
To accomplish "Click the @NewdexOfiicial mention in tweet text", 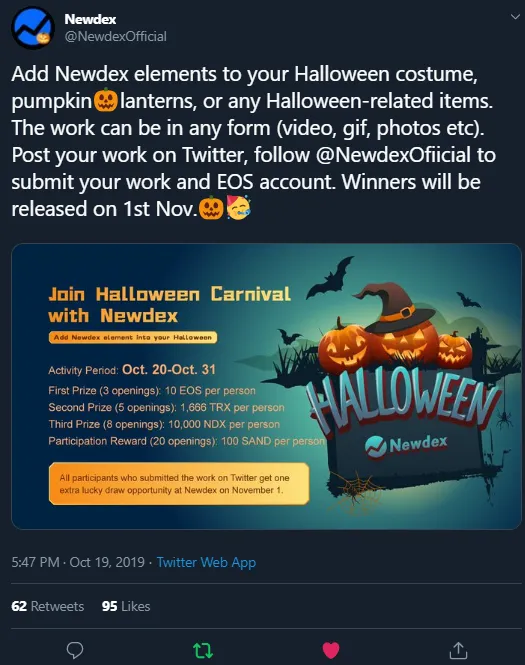I will (393, 155).
